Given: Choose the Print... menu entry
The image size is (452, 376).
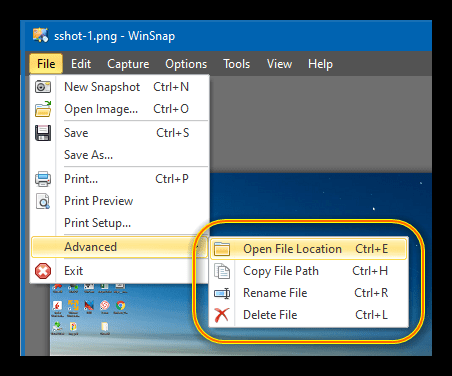Looking at the screenshot, I should tap(120, 179).
